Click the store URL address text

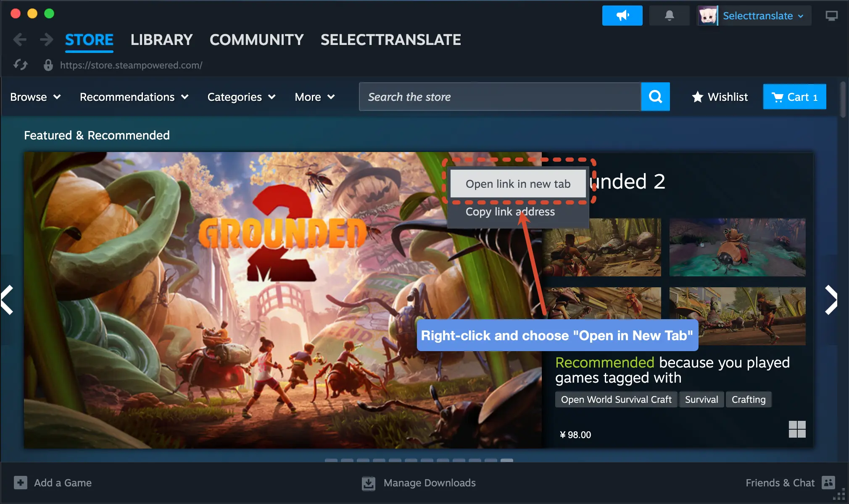pos(131,65)
